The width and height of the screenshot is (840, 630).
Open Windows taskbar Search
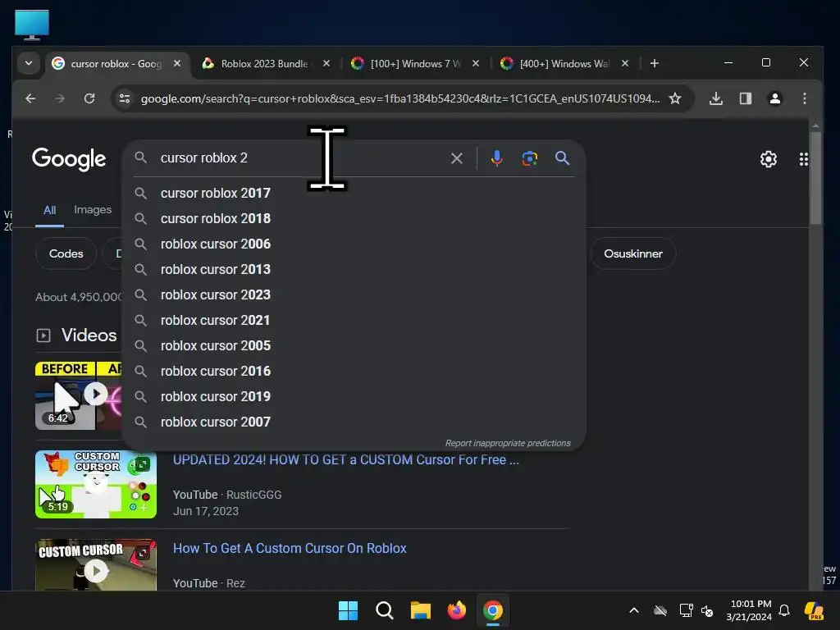(384, 610)
